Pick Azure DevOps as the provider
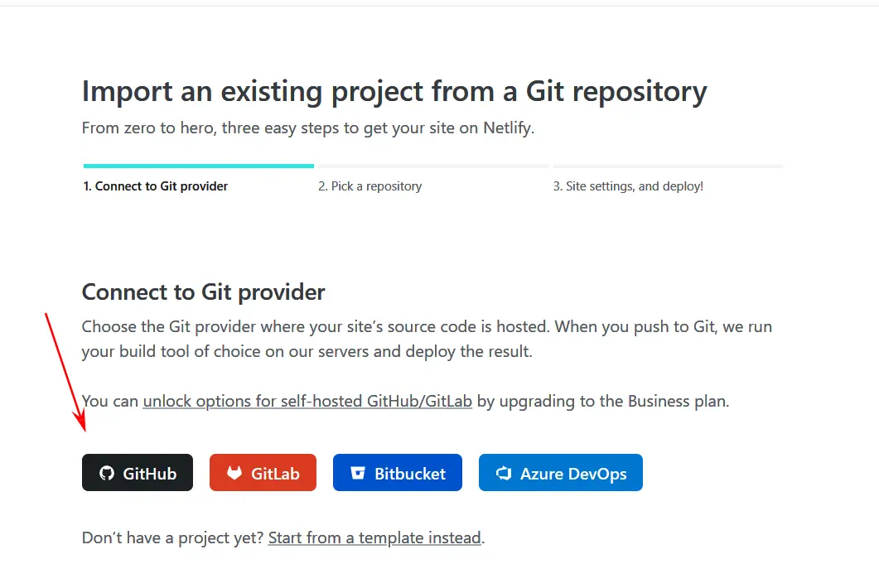This screenshot has width=879, height=588. 573,474
